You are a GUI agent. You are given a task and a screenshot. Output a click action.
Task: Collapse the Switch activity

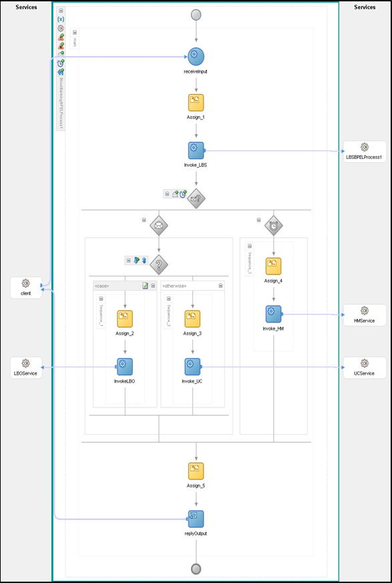click(129, 260)
